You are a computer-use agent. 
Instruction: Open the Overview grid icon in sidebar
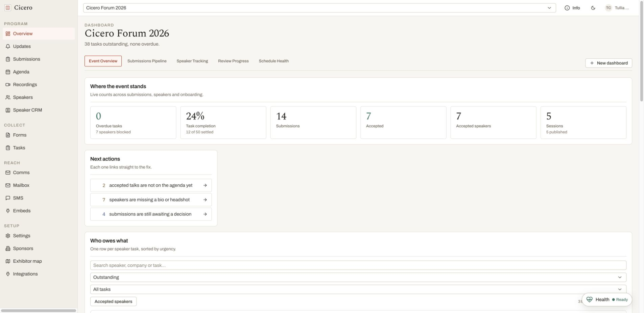click(8, 34)
